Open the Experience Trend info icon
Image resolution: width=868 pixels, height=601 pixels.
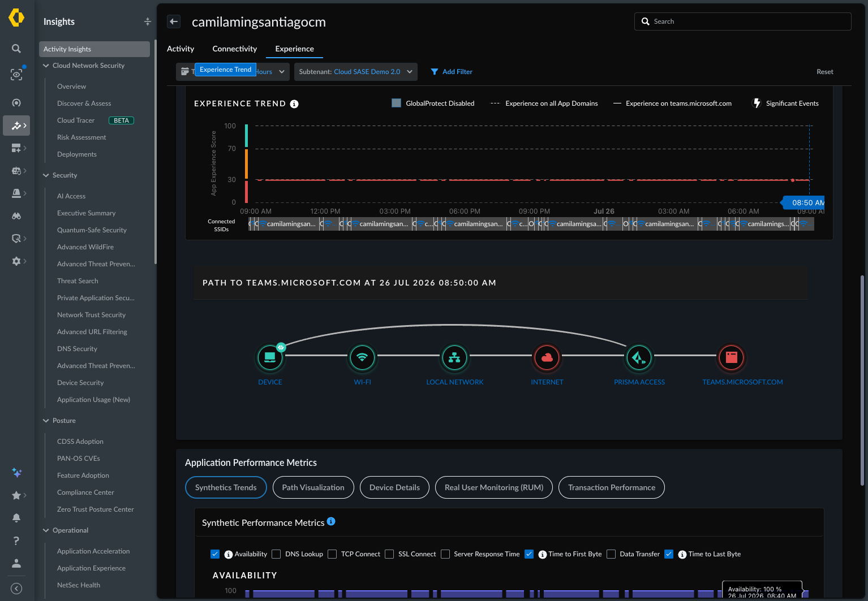(294, 103)
